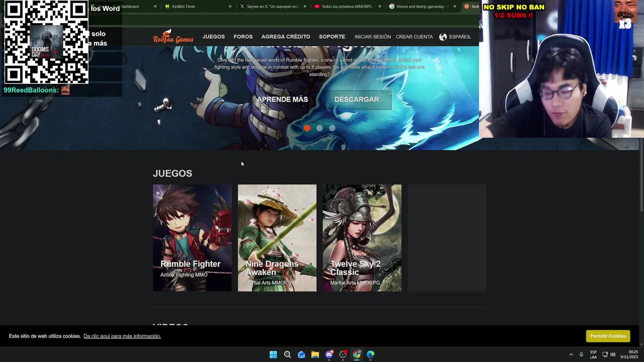The image size is (644, 362).
Task: Click the volume speaker icon
Action: (x=613, y=354)
